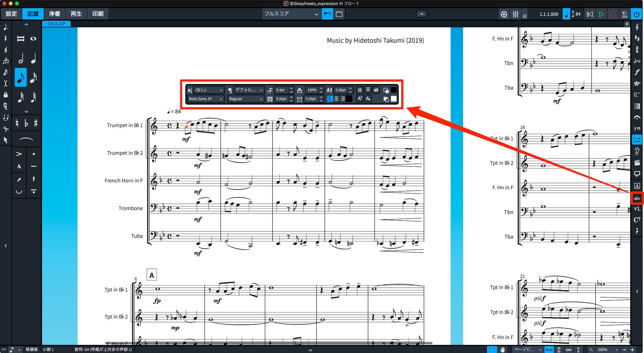The image size is (644, 353).
Task: Open the chord symbols C7 tool
Action: point(637,220)
